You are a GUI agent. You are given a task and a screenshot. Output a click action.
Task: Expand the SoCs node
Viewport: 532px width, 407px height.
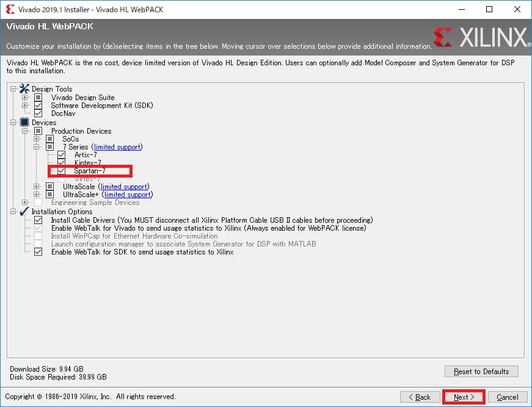36,139
